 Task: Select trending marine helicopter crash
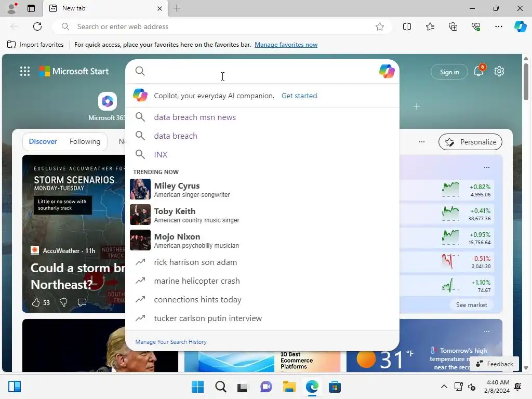tap(262, 281)
